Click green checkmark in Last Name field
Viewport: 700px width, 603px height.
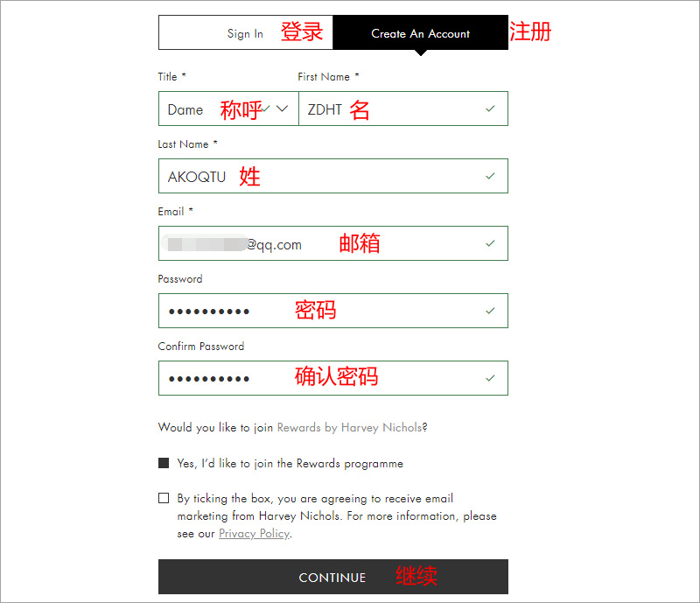pyautogui.click(x=490, y=176)
